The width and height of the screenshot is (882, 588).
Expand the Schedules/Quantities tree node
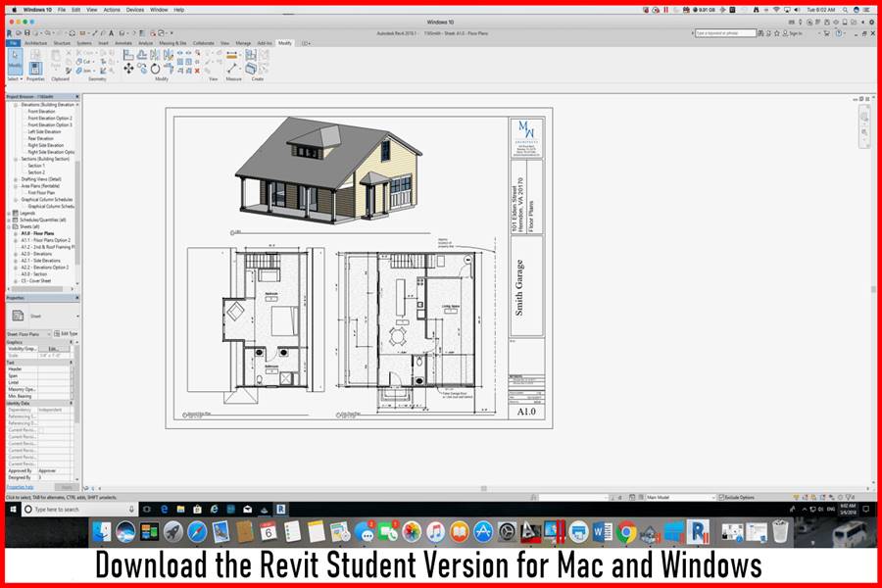tap(9, 220)
